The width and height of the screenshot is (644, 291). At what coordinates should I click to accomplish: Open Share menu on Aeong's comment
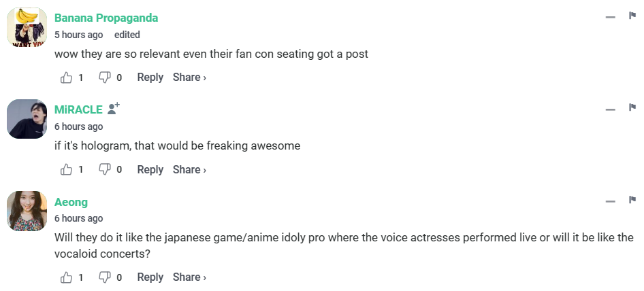(189, 277)
